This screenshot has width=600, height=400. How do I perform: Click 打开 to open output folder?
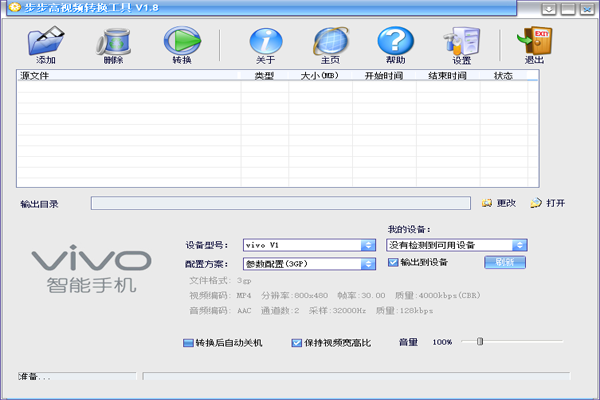pos(548,203)
